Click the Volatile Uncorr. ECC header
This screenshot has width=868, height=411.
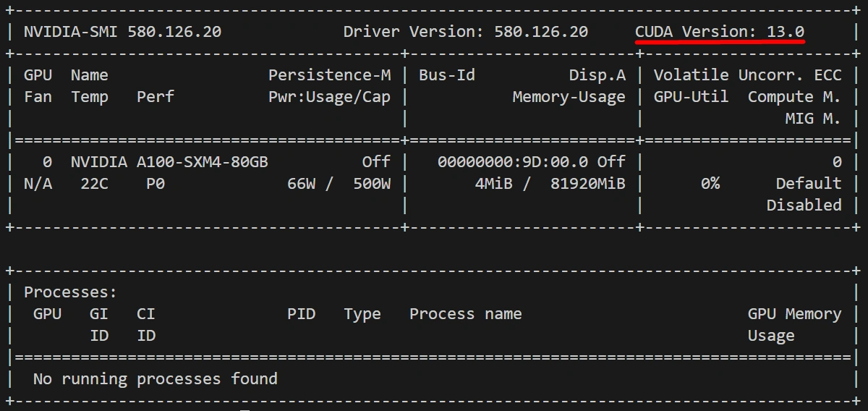coord(748,75)
